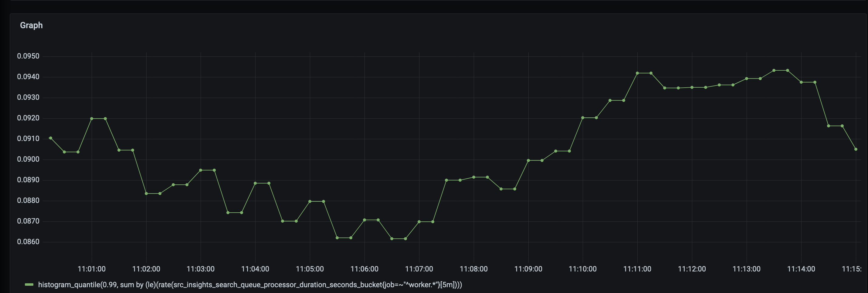Screen dimensions: 868x293
Task: Click the 11:11:00 time axis label
Action: [637, 269]
